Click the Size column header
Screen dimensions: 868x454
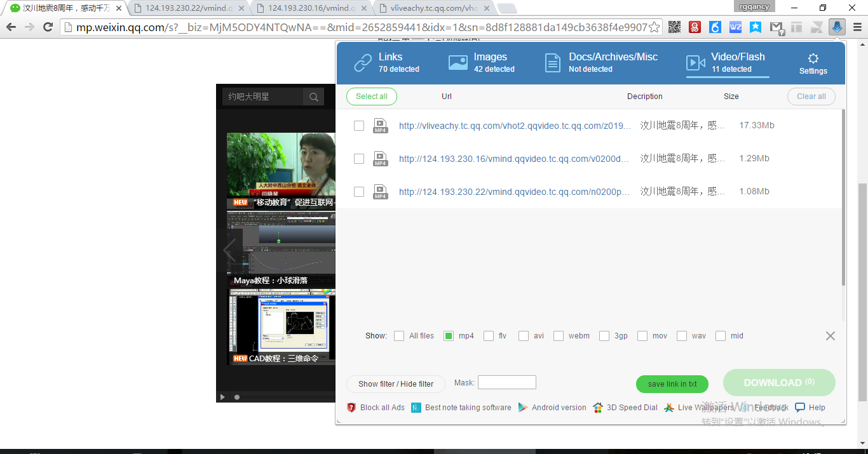click(x=731, y=97)
